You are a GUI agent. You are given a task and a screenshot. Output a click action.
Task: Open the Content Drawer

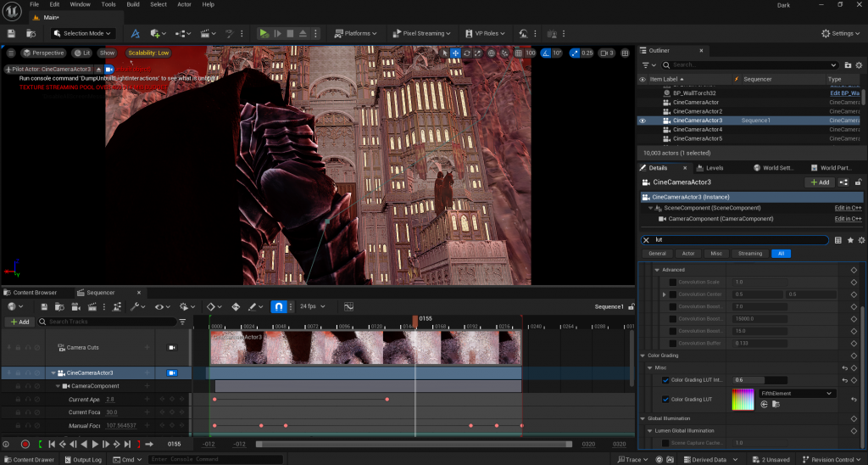coord(29,459)
